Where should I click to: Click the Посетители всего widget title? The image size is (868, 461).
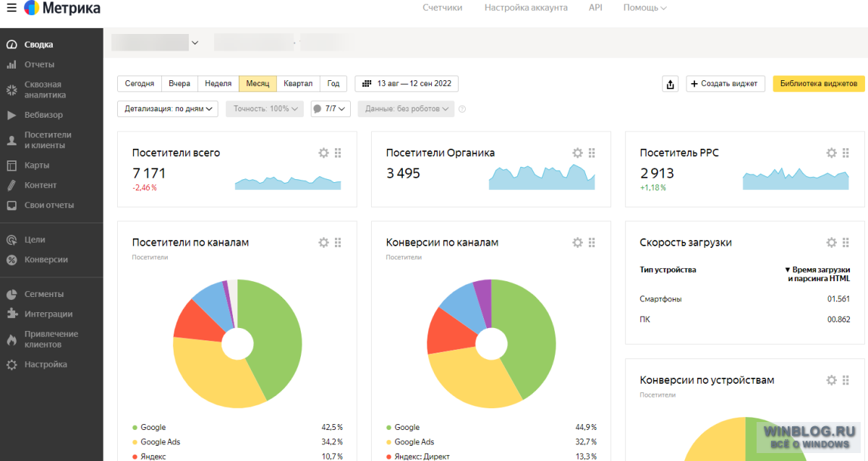tap(176, 153)
